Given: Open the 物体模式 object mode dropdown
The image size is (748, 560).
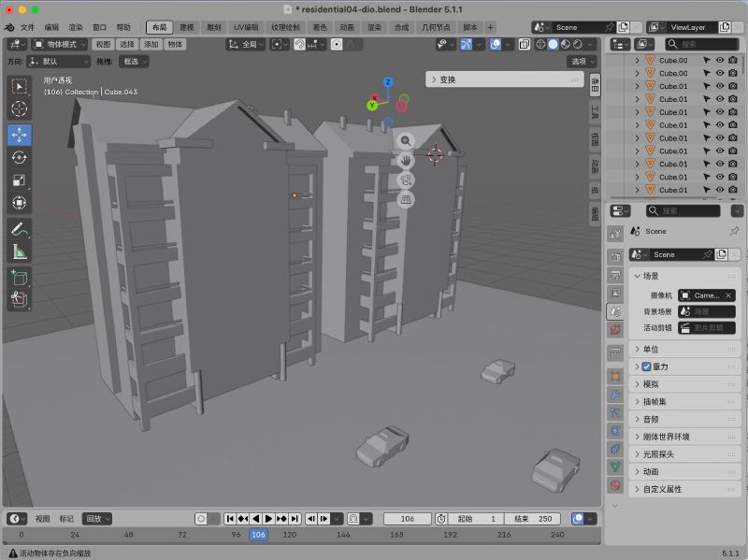Looking at the screenshot, I should click(60, 44).
